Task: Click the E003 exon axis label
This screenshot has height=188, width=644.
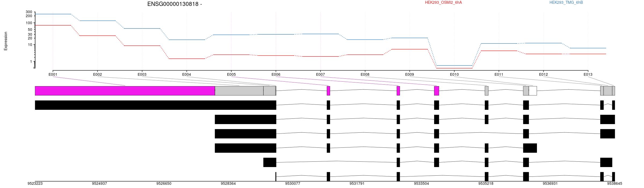Action: coord(142,74)
